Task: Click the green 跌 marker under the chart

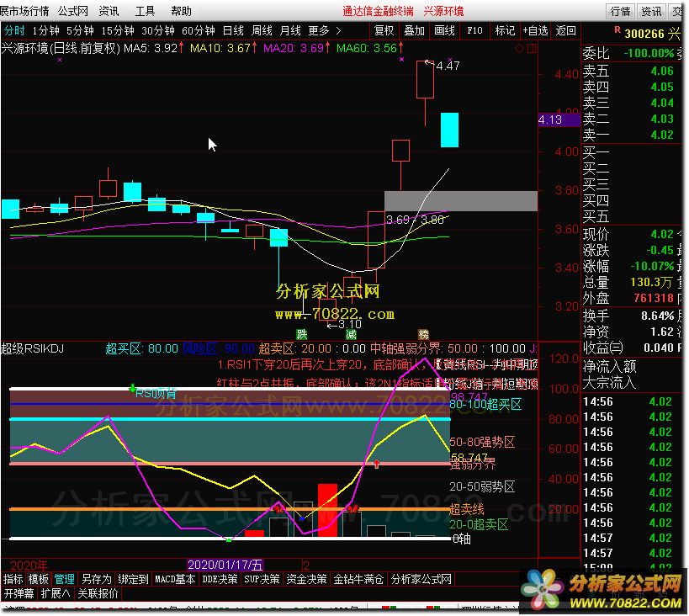Action: [x=301, y=335]
